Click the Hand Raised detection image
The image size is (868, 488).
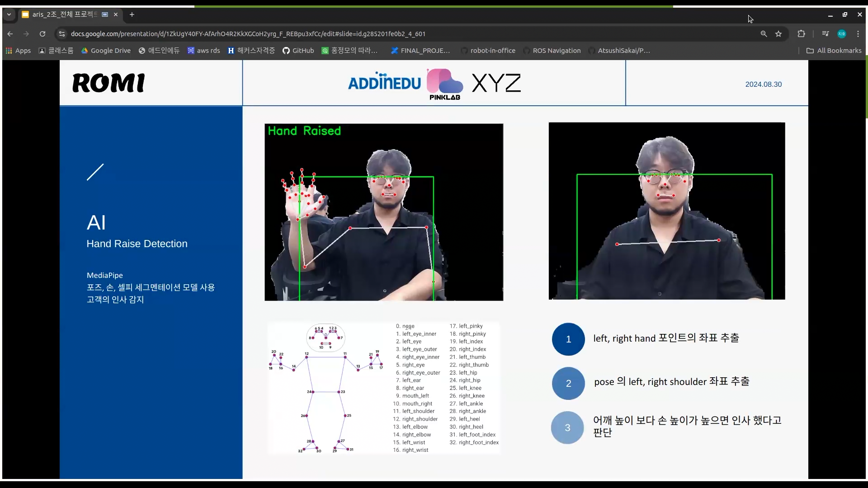click(383, 212)
